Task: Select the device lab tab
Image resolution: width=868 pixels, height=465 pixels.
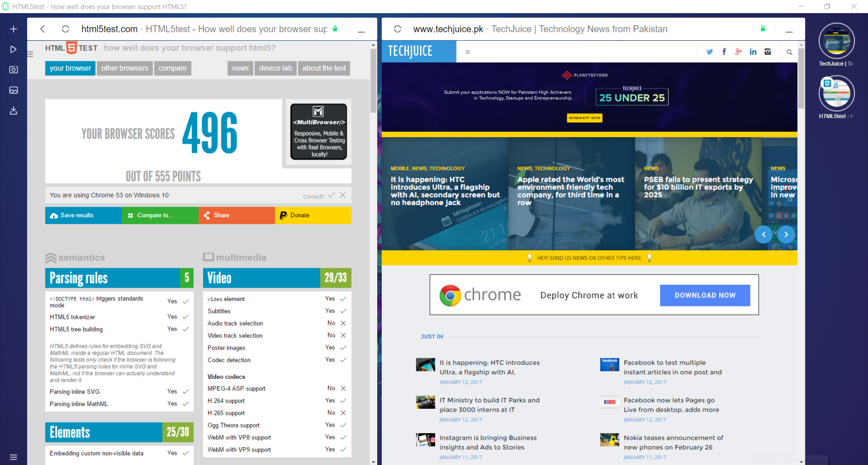Action: click(275, 68)
